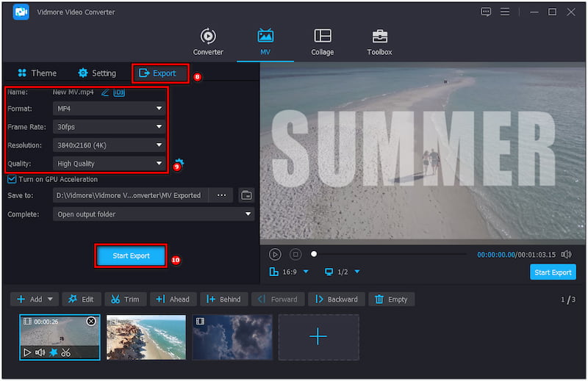Screen dimensions: 588x381
Task: Play the preview video
Action: [x=275, y=254]
